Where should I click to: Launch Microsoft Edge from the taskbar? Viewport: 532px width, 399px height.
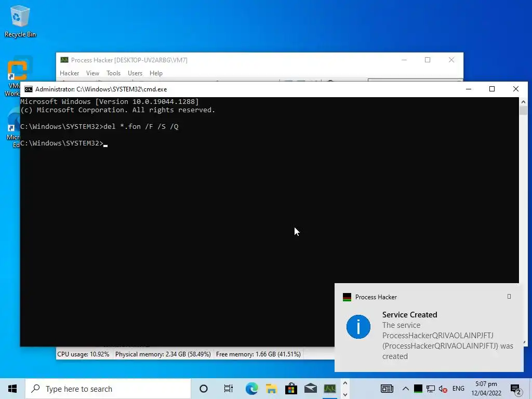click(252, 389)
